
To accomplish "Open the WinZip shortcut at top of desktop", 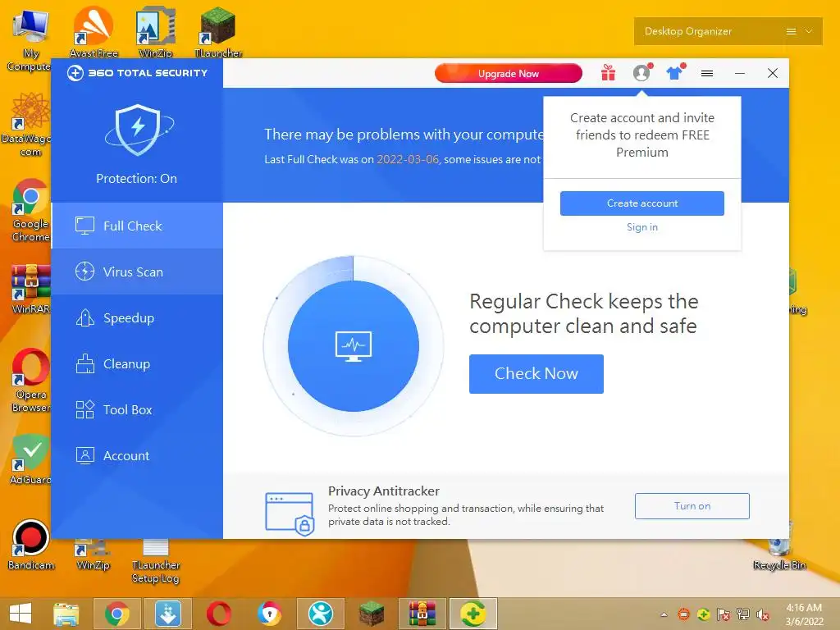I will pyautogui.click(x=155, y=31).
